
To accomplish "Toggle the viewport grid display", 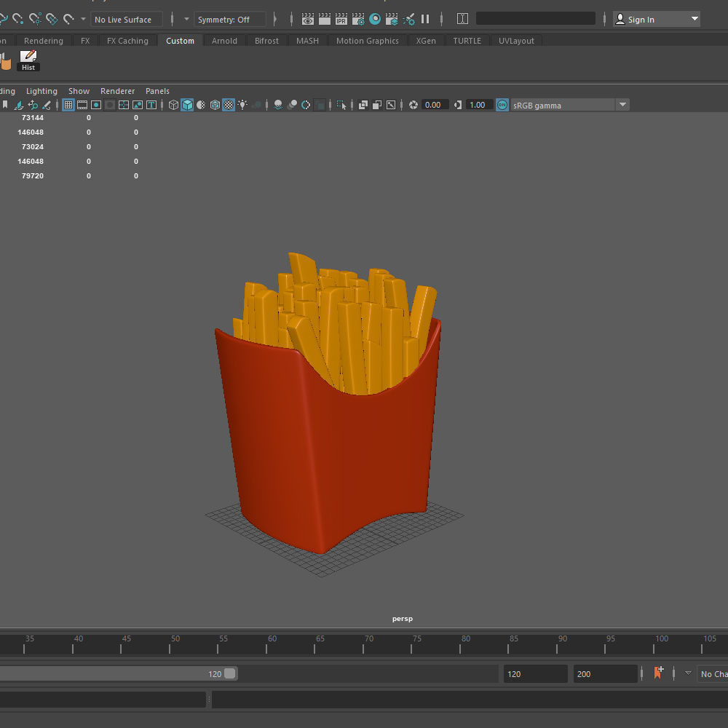I will coord(68,104).
